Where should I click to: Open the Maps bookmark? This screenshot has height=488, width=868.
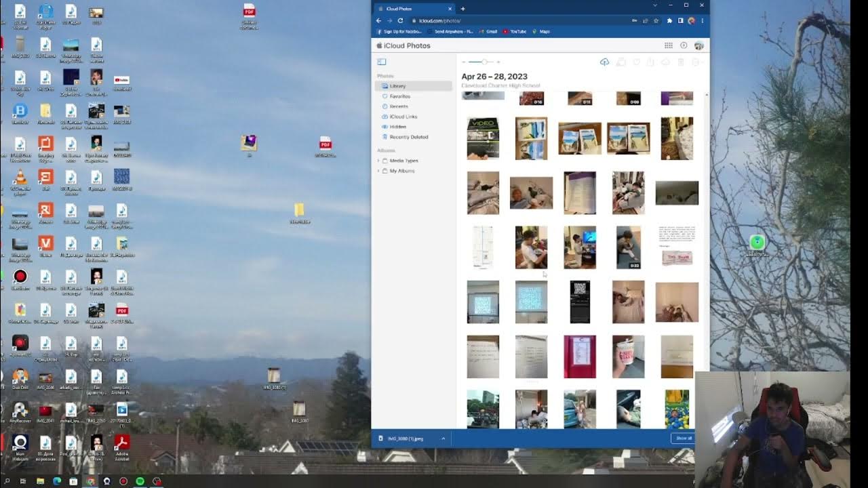coord(541,32)
